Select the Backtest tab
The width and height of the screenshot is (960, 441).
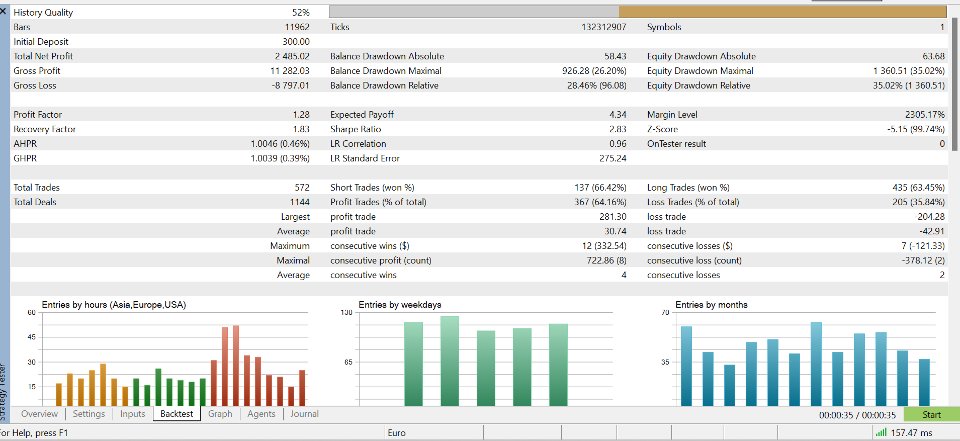(177, 414)
